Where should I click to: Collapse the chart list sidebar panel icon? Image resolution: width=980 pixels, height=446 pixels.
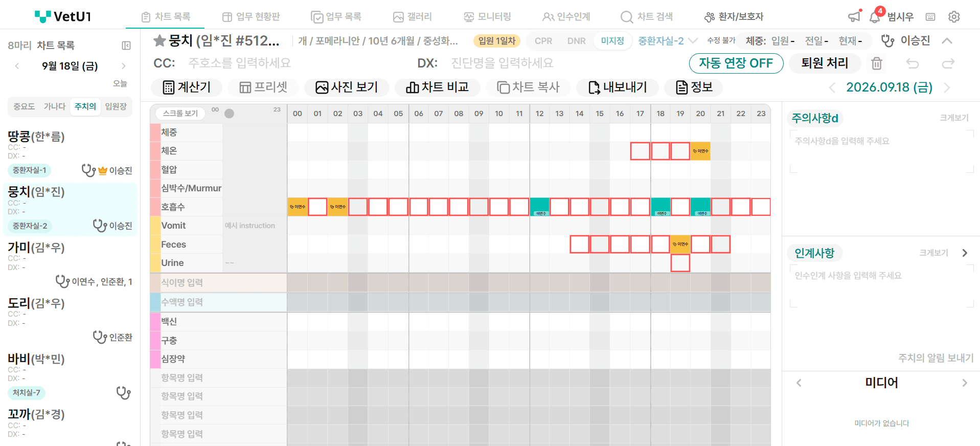tap(126, 46)
